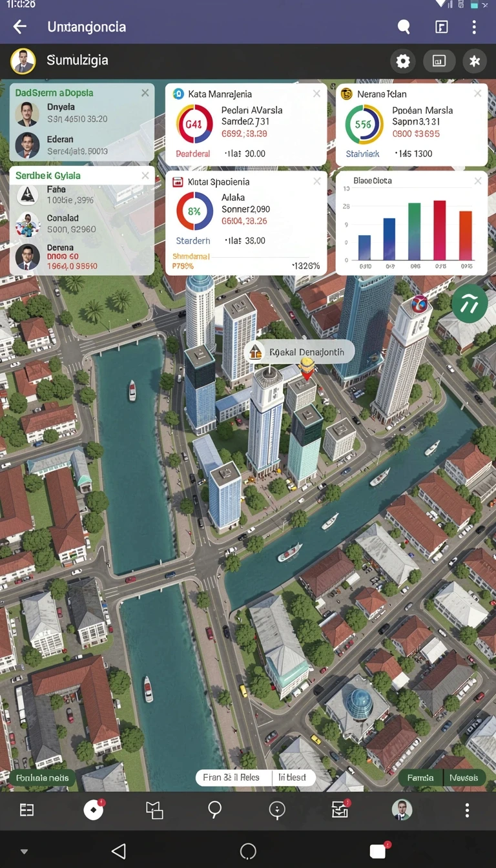This screenshot has height=868, width=496.
Task: Tap the Fonlaia nelis button
Action: [43, 778]
